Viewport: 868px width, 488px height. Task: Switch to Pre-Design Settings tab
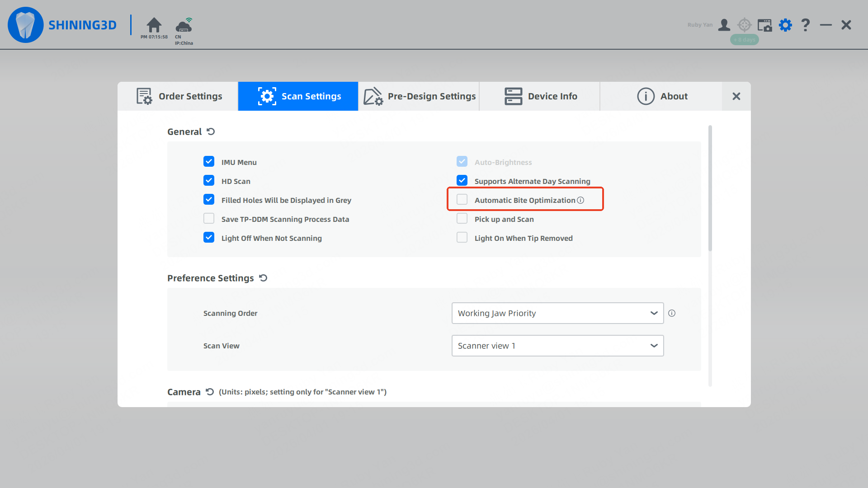[419, 96]
